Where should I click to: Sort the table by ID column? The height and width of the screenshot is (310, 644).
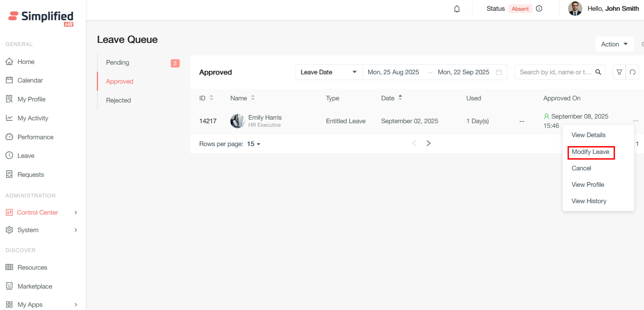point(211,98)
